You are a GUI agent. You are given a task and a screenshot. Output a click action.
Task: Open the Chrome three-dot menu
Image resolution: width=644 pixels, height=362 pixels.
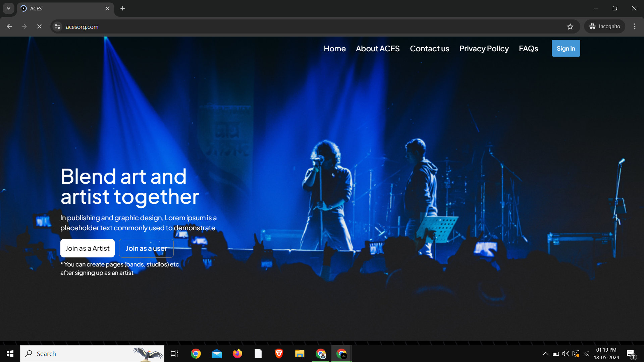click(635, 26)
